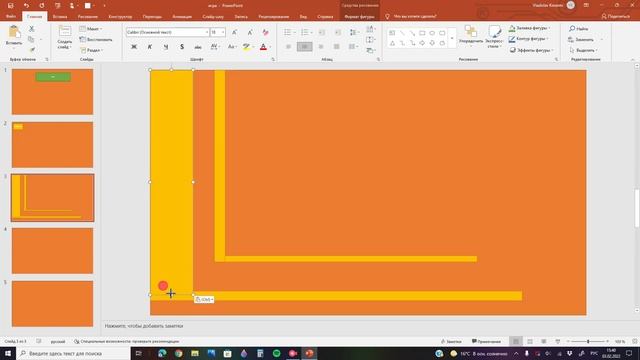This screenshot has height=360, width=640.
Task: Redo the last action
Action: pos(42,6)
